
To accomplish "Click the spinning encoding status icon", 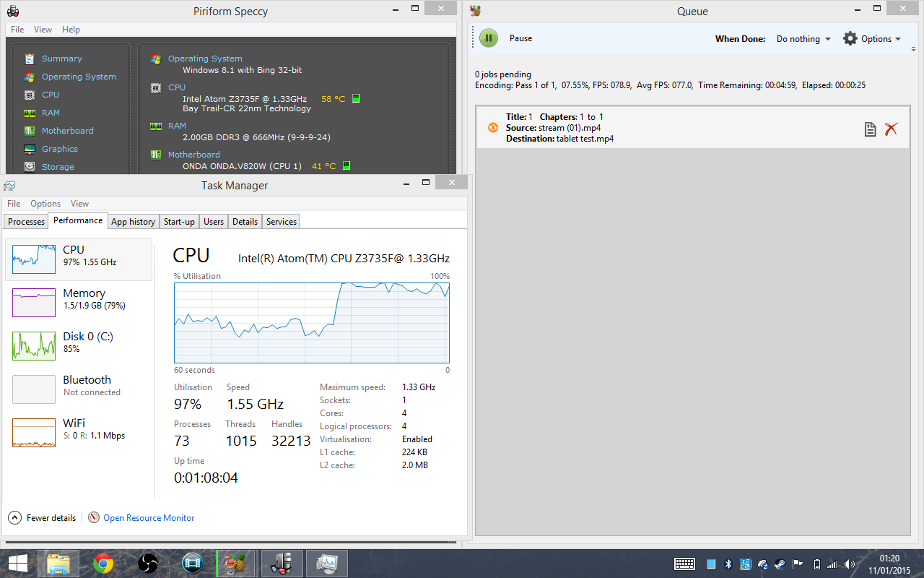I will (x=493, y=127).
